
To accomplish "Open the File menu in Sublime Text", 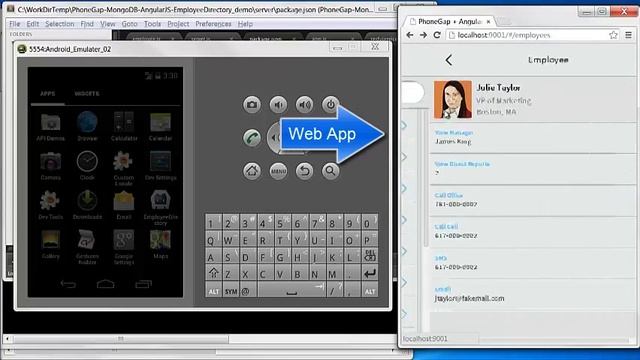I will [x=15, y=24].
